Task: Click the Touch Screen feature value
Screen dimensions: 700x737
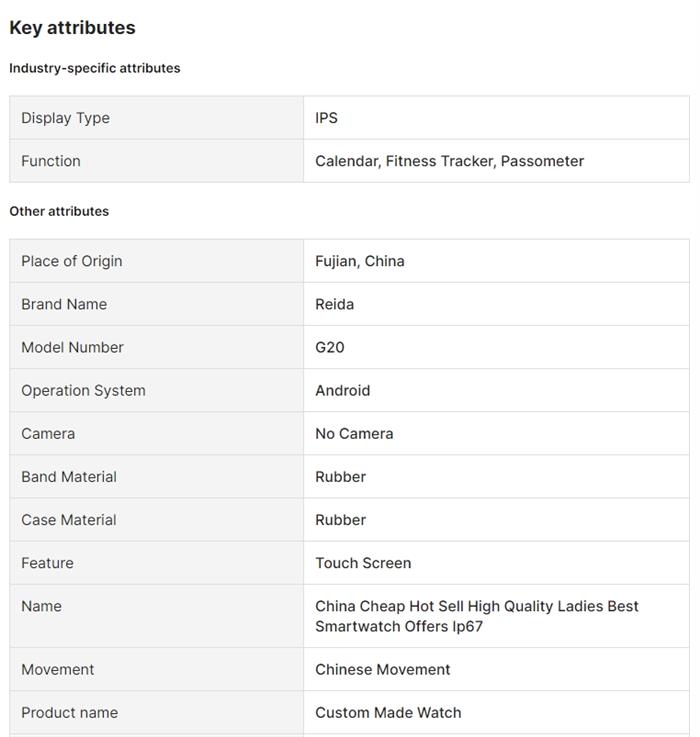Action: click(x=363, y=562)
